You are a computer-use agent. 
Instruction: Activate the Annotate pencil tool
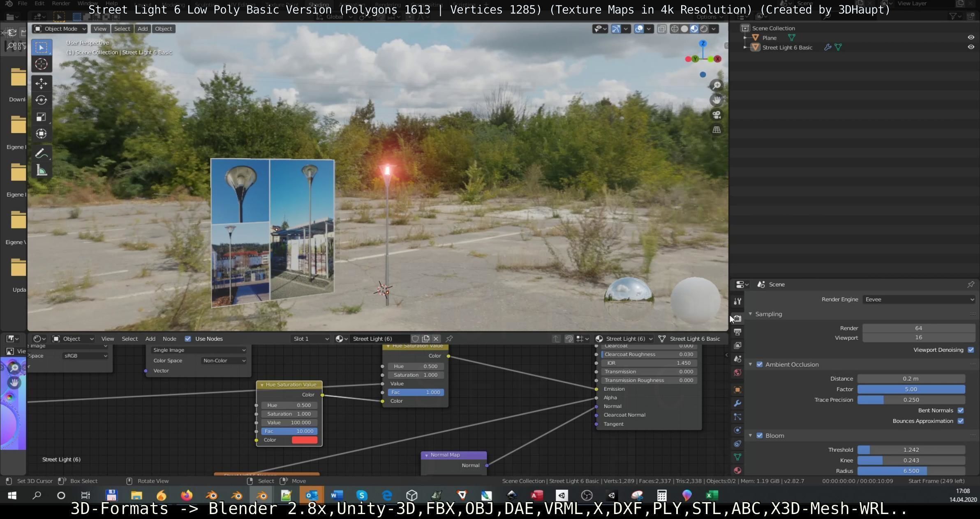[41, 154]
